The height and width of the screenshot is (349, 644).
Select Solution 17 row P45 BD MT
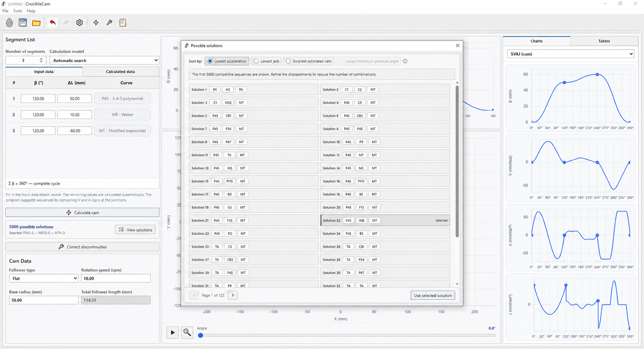[254, 194]
